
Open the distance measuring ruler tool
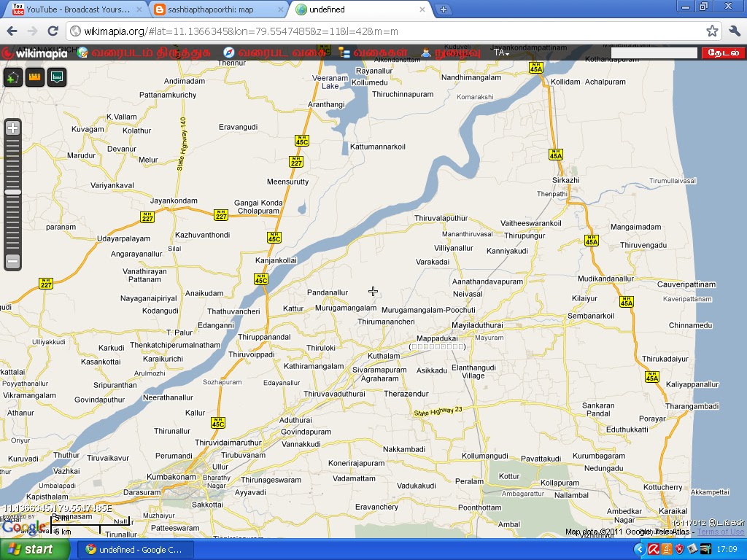(x=34, y=76)
